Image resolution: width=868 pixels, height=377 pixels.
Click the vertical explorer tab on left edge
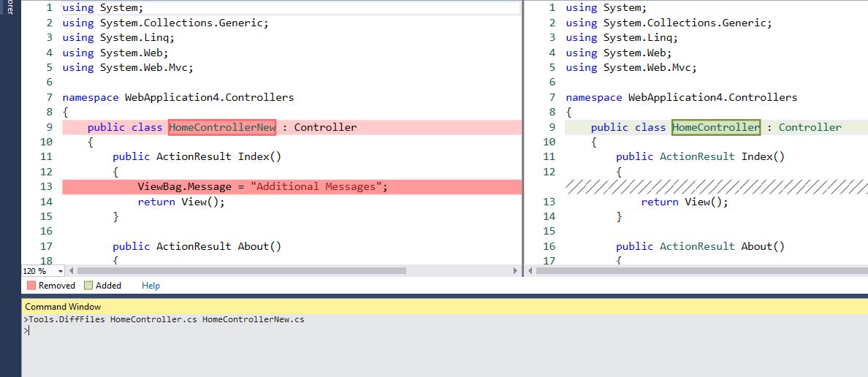[9, 8]
